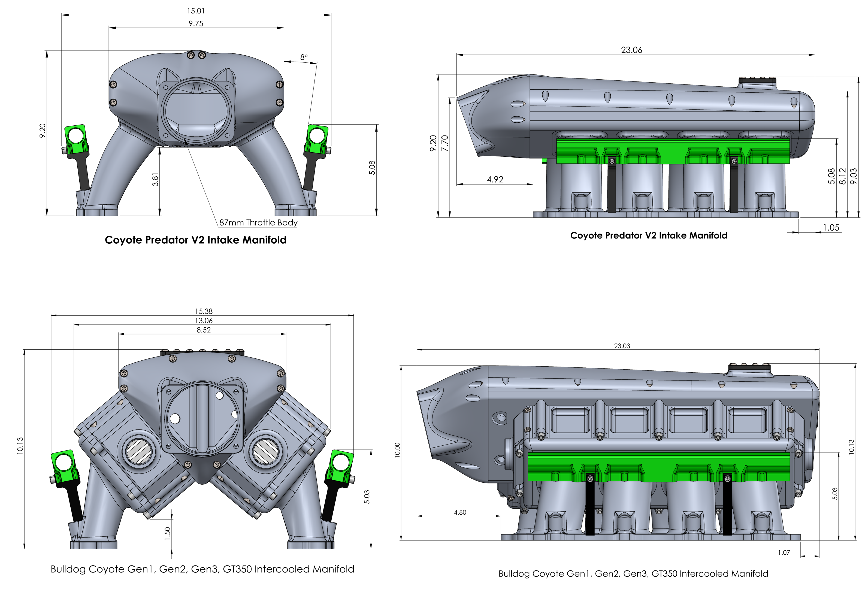The width and height of the screenshot is (868, 592).
Task: Select the 23.03 Bulldog length dimension
Action: [x=622, y=346]
